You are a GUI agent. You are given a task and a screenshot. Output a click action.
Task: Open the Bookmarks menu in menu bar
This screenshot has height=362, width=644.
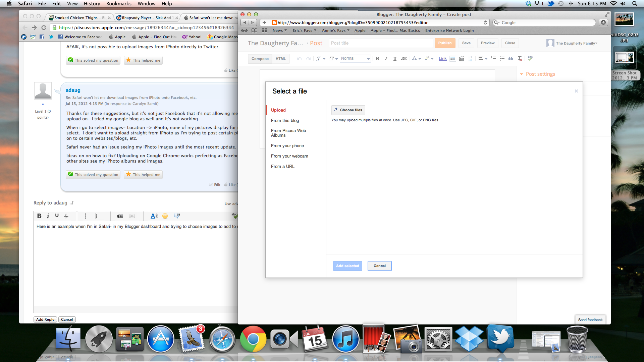tap(119, 4)
